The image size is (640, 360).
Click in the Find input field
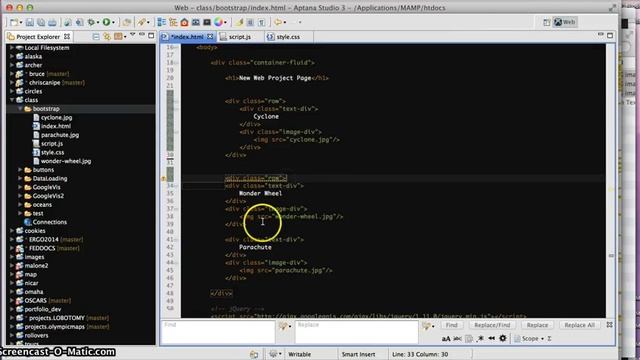coord(218,332)
